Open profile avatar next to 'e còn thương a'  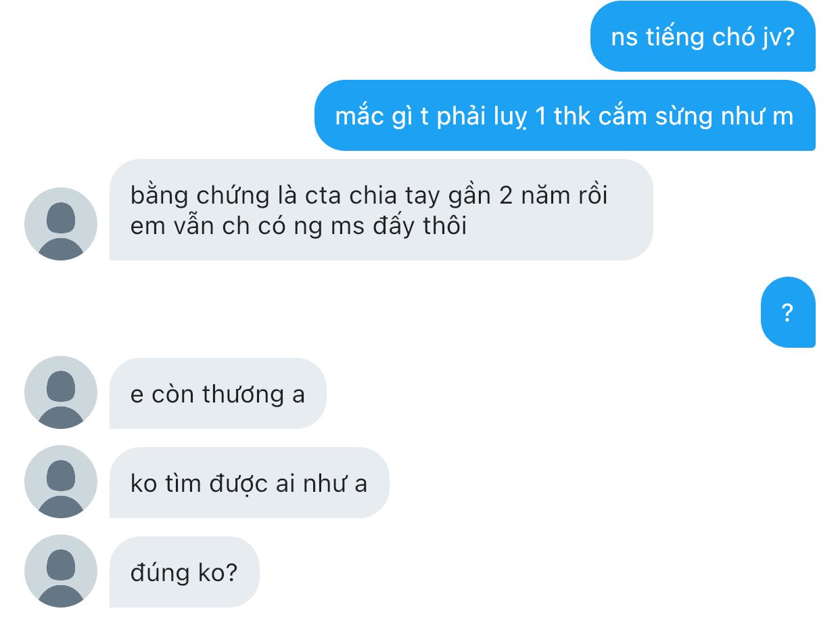tap(61, 392)
